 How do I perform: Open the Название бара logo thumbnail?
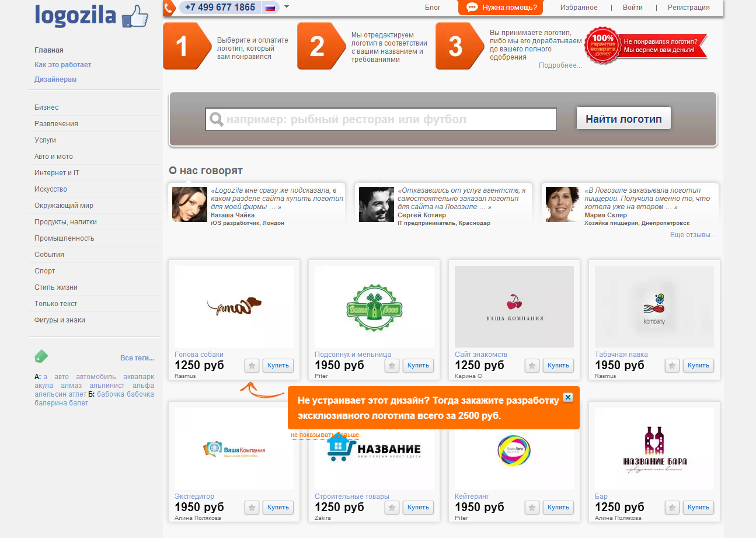point(654,449)
